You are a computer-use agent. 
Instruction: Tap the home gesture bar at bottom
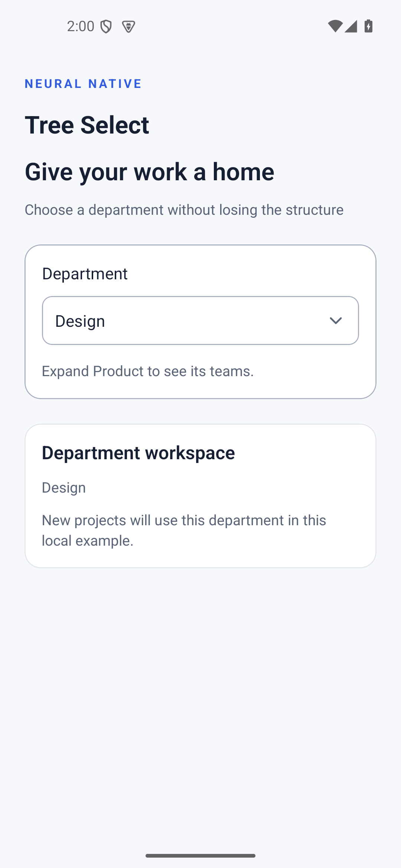pyautogui.click(x=200, y=856)
